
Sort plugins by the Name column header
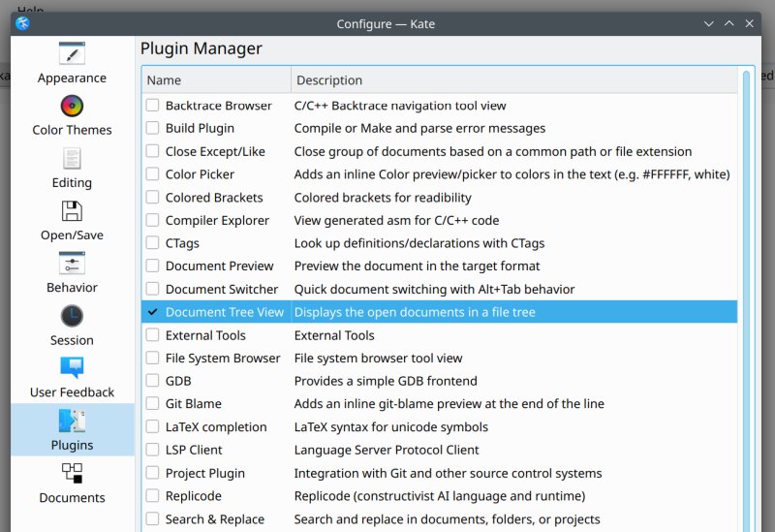[215, 80]
